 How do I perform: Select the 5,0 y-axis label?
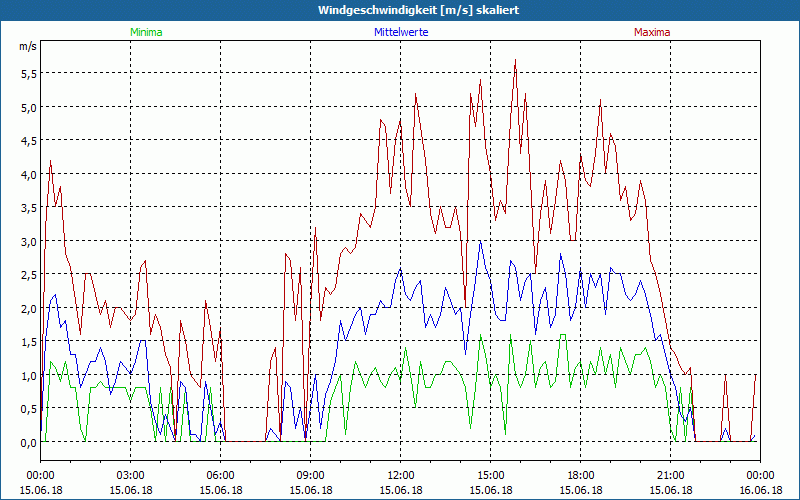click(27, 107)
